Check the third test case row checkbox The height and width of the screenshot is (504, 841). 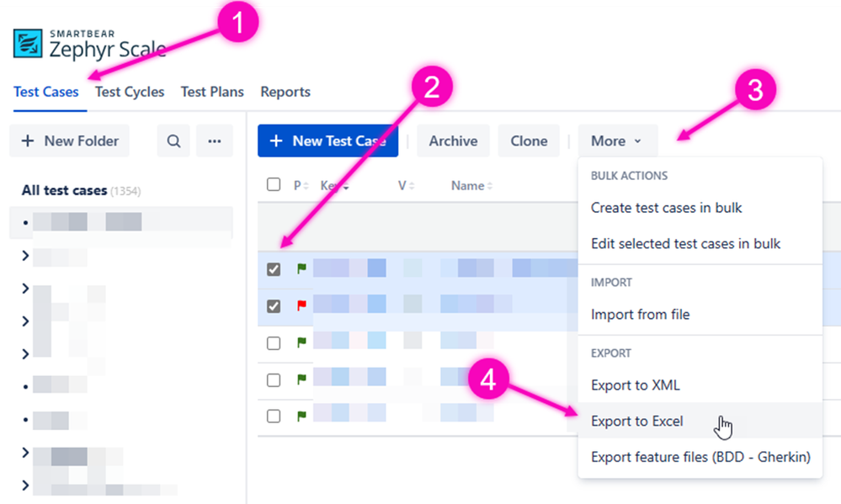[x=274, y=343]
